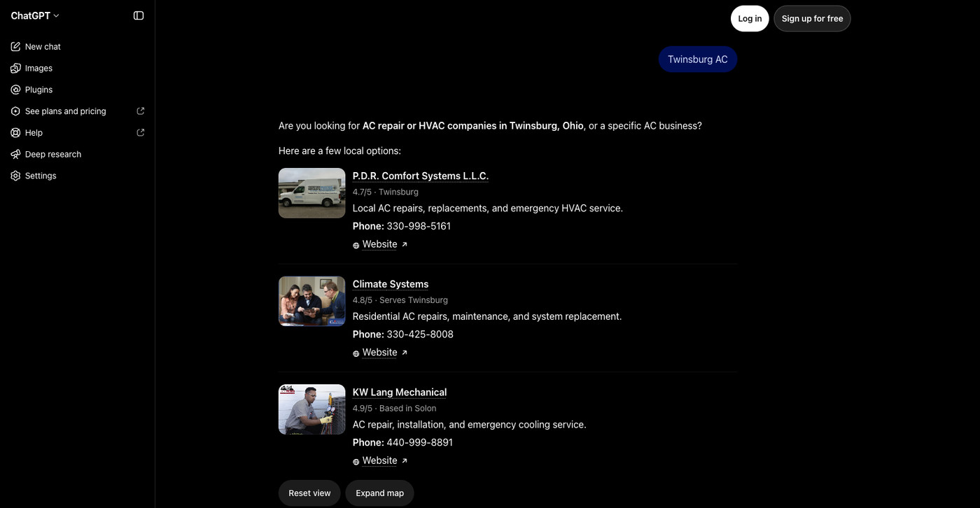Click arrow icon after KW Lang Website link
The height and width of the screenshot is (508, 980).
pyautogui.click(x=405, y=460)
